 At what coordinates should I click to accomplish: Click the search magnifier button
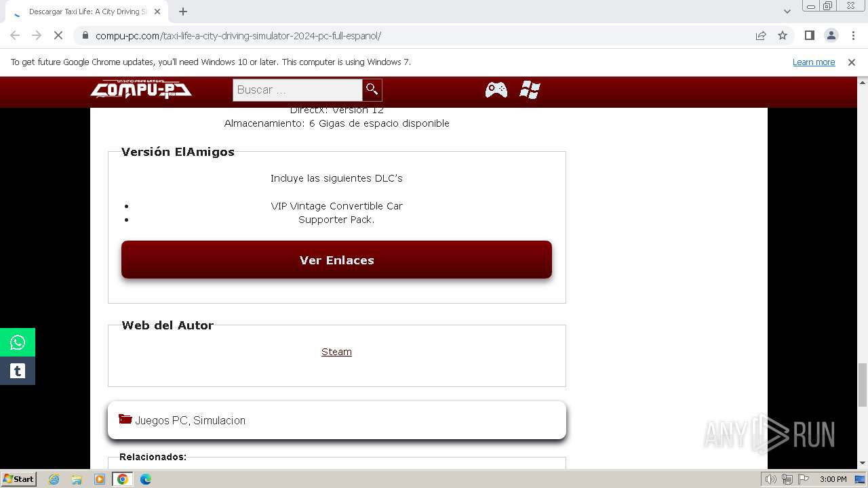pos(372,89)
